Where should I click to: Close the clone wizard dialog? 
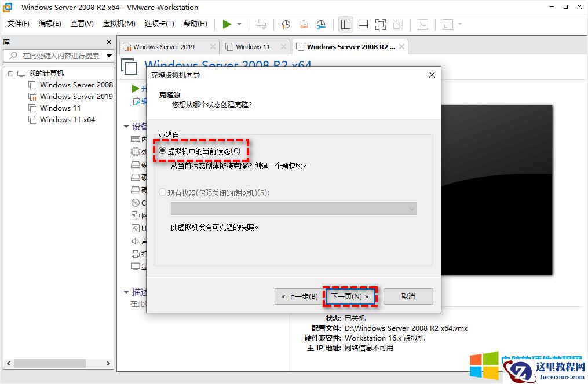tap(432, 75)
